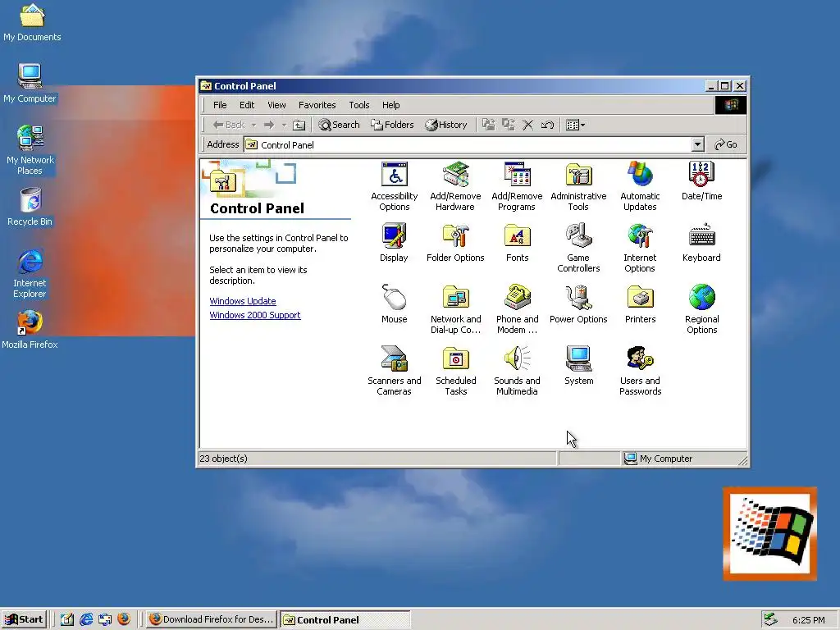Image resolution: width=840 pixels, height=630 pixels.
Task: Select My Network Places desktop icon
Action: (x=30, y=150)
